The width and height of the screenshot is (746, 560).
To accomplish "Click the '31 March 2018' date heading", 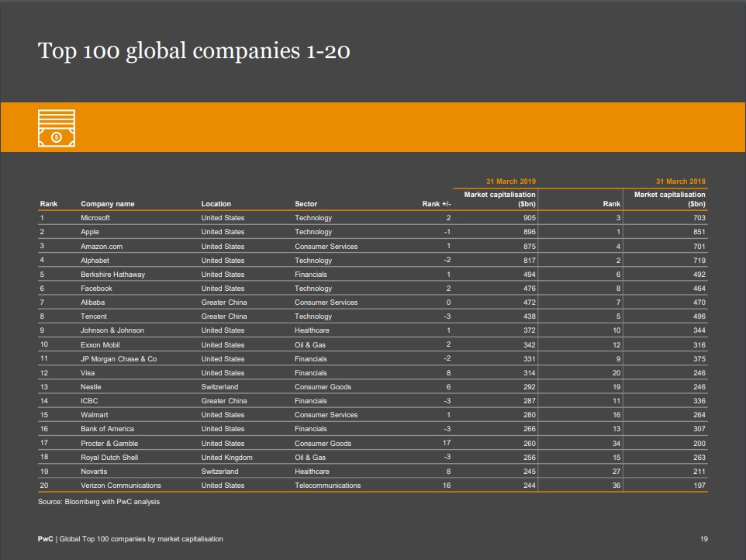I will click(x=681, y=181).
